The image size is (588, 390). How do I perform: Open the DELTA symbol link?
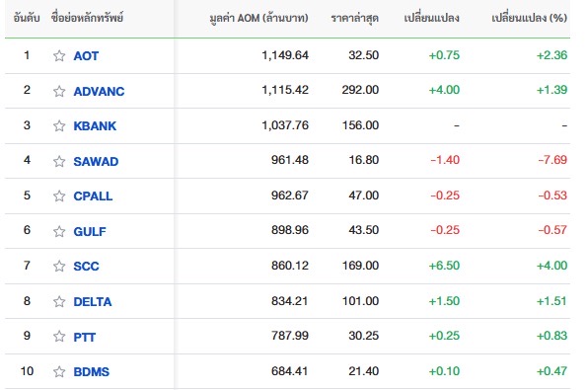(93, 301)
